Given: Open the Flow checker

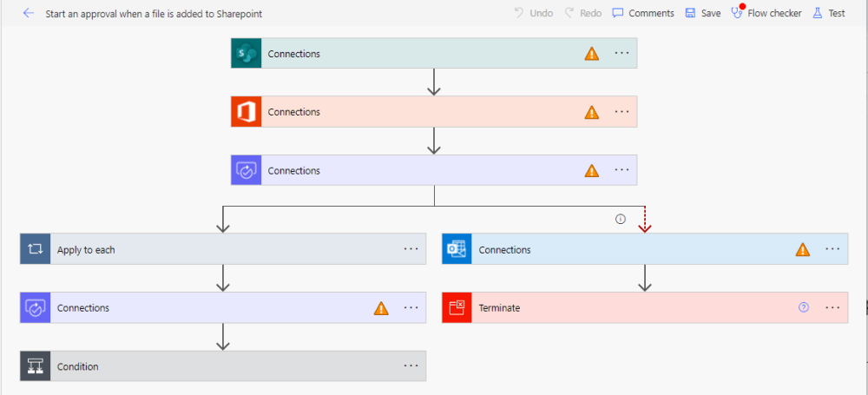Looking at the screenshot, I should point(766,13).
